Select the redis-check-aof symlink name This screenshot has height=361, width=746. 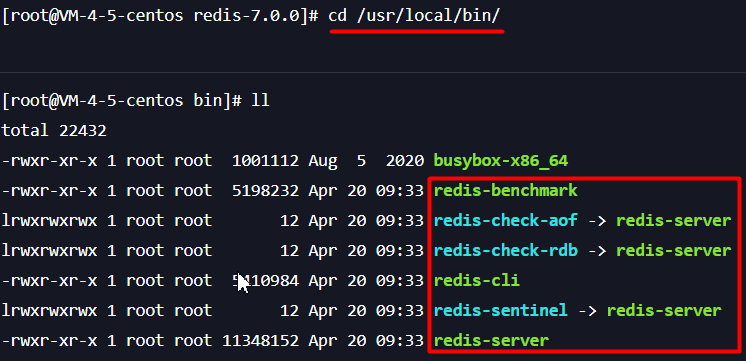click(506, 221)
